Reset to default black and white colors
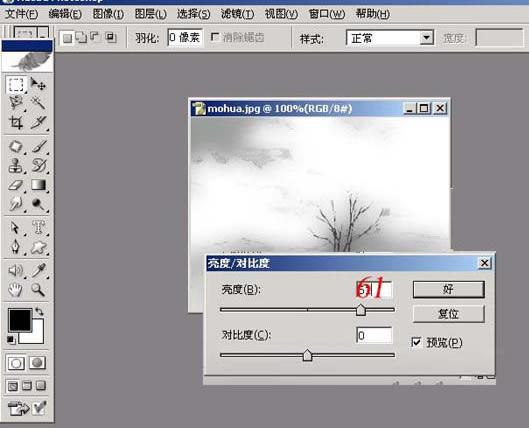 coord(11,340)
